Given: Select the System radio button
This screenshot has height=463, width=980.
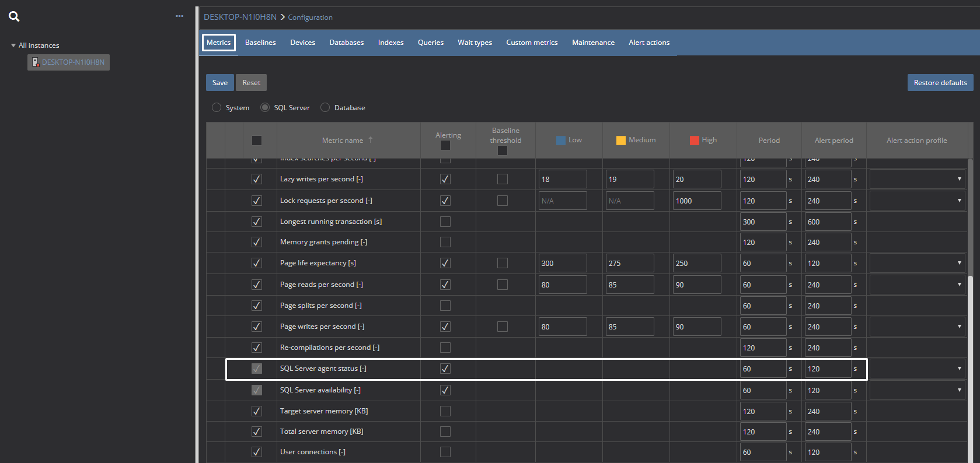Looking at the screenshot, I should 217,108.
